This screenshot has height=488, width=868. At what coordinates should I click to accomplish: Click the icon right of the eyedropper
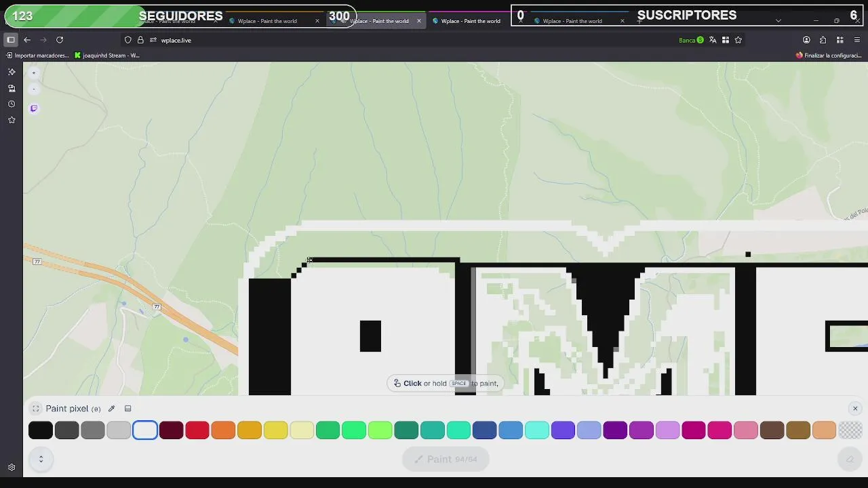point(127,409)
